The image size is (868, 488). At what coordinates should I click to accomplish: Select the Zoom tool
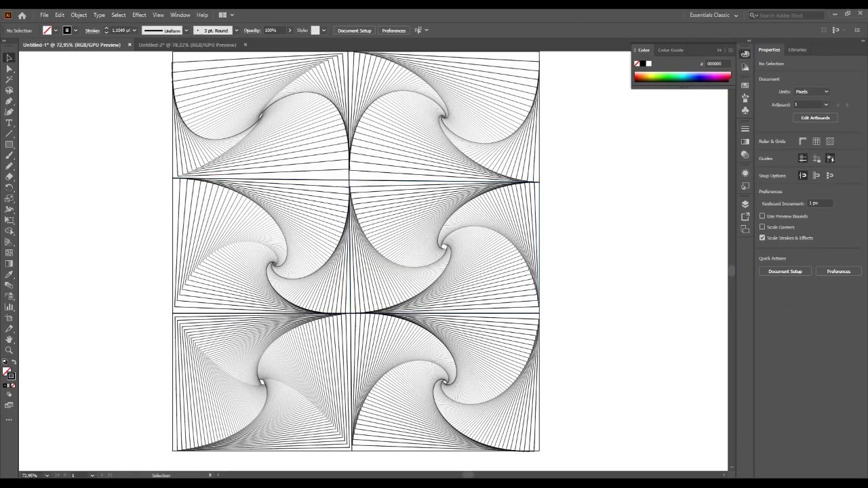(x=9, y=350)
